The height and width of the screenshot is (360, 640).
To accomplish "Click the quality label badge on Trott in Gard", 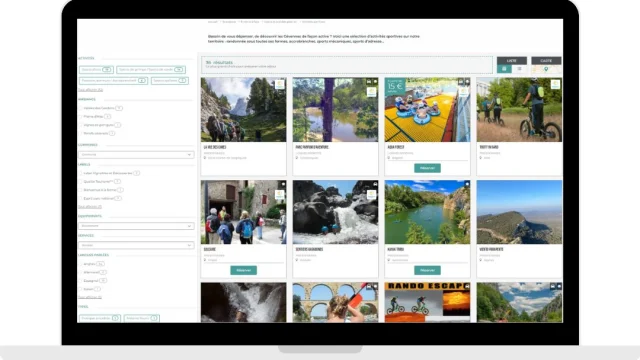I will pos(555,84).
